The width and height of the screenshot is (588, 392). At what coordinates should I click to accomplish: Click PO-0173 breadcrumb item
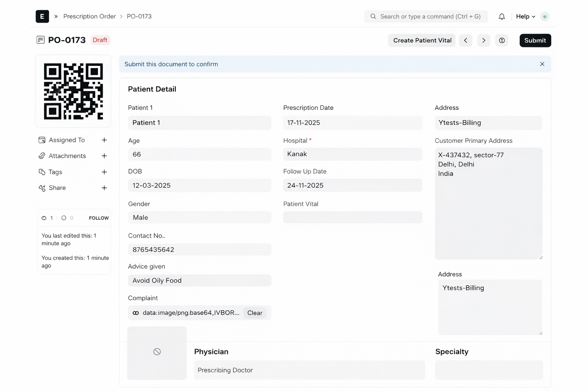click(x=139, y=16)
